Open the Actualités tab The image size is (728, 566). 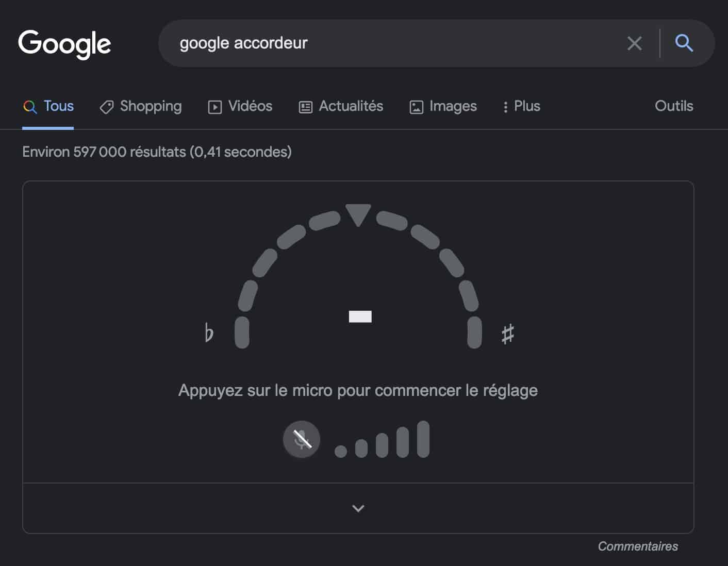[341, 106]
